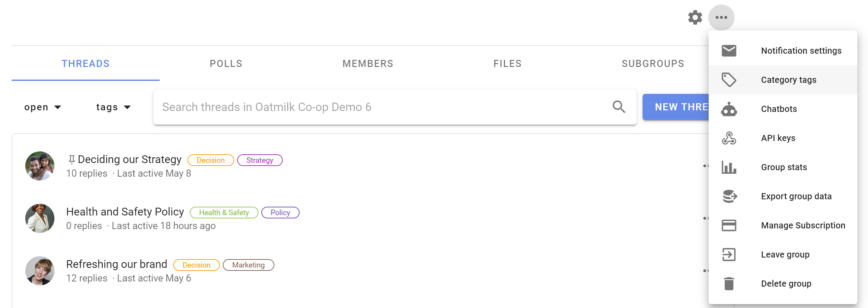
Task: Click the webhook icon beside API keys
Action: pyautogui.click(x=729, y=138)
